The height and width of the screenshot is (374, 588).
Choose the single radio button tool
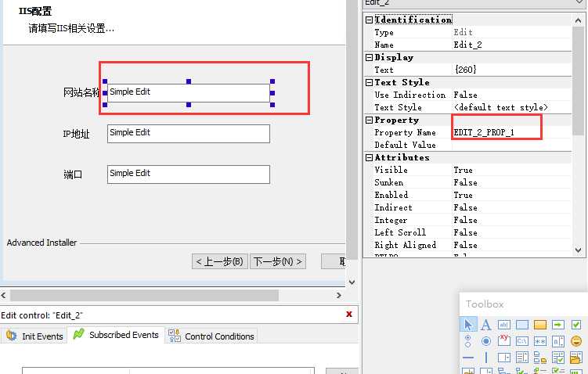pos(486,341)
